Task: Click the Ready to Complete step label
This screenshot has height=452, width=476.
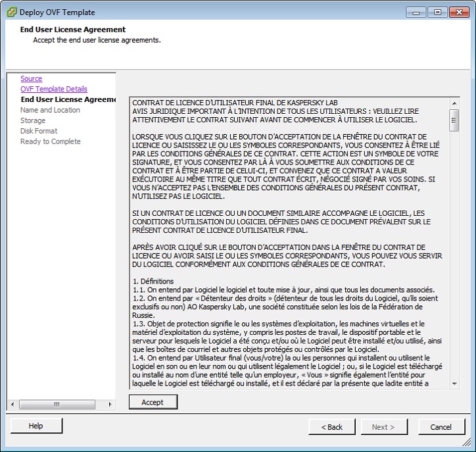Action: (x=51, y=141)
